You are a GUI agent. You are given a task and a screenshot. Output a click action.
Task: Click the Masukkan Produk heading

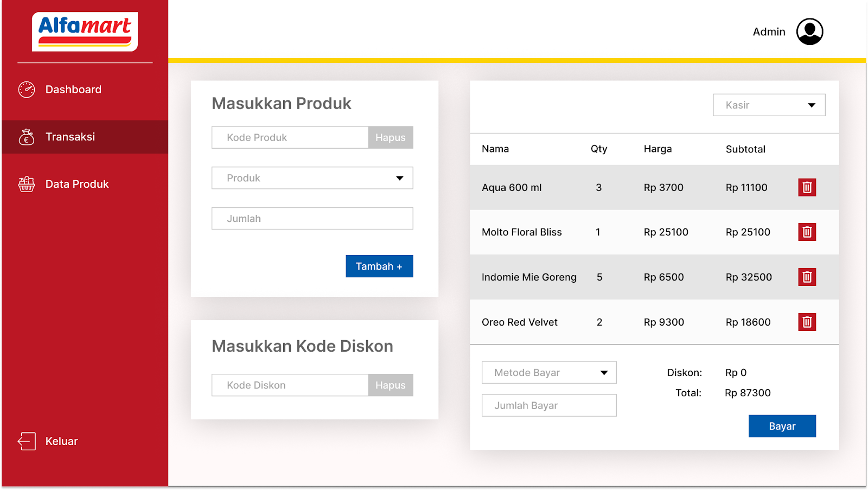tap(282, 103)
